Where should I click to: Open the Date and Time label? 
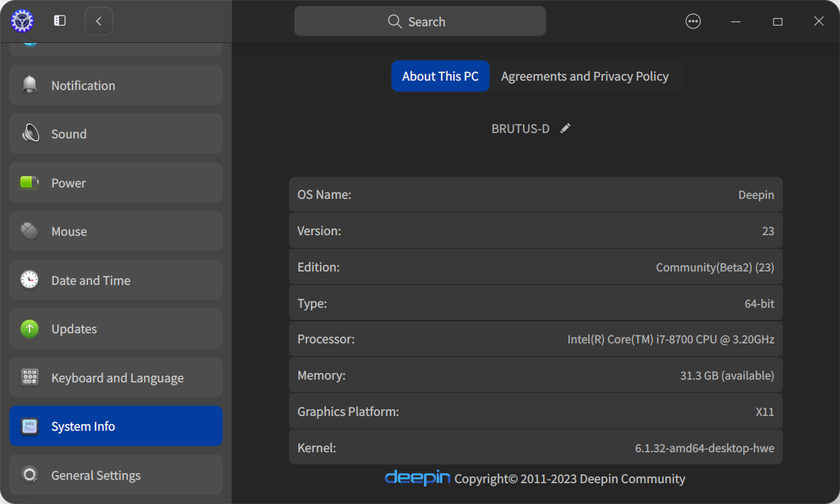tap(91, 280)
